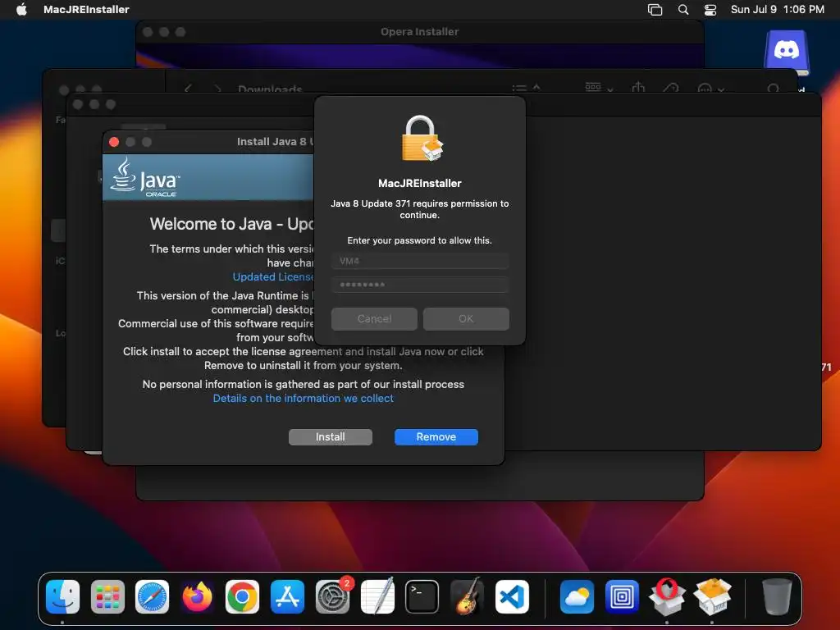Open the Apple menu
Image resolution: width=840 pixels, height=630 pixels.
point(21,9)
